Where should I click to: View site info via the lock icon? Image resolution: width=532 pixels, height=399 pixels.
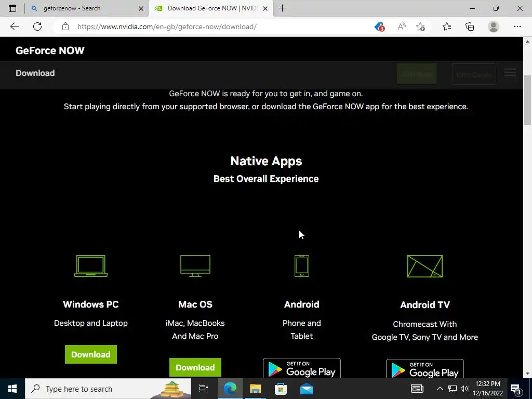pos(65,26)
